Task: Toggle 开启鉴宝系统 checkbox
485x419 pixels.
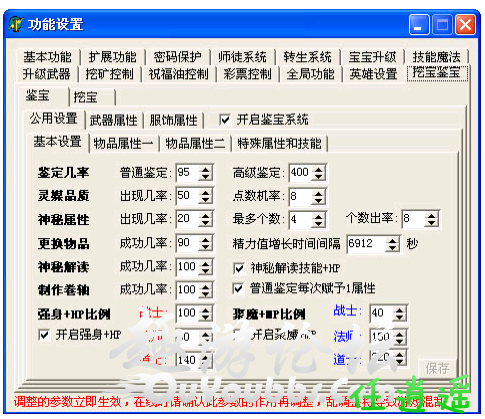Action: click(225, 120)
